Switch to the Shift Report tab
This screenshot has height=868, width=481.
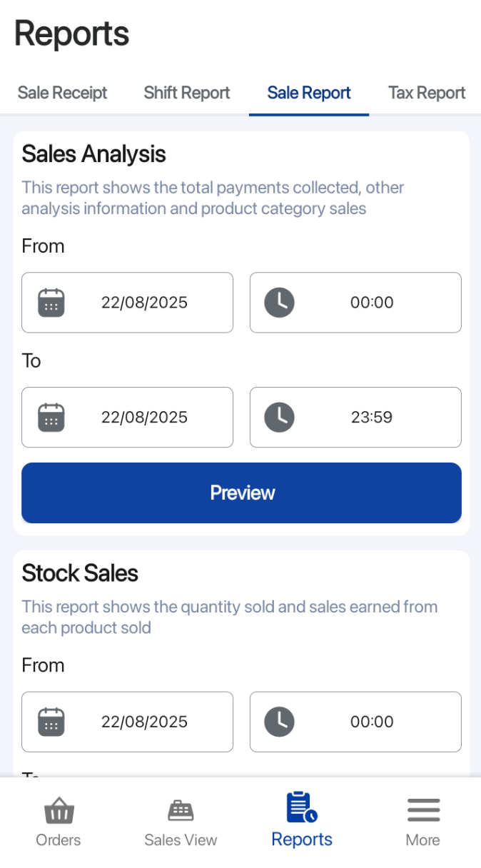[187, 93]
